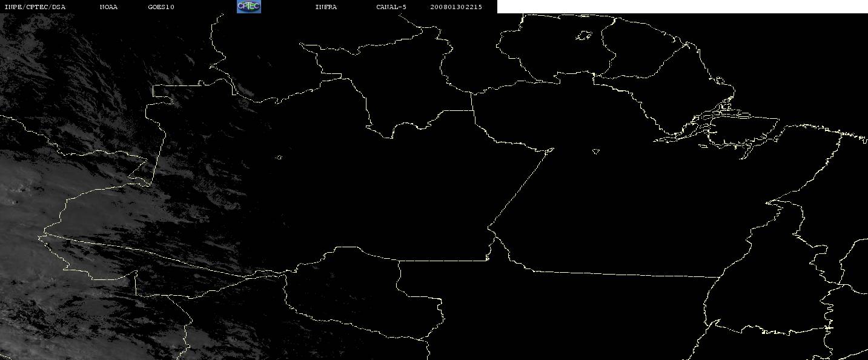Select the NOAA label in the header
Screen dimensions: 868x360
click(108, 7)
